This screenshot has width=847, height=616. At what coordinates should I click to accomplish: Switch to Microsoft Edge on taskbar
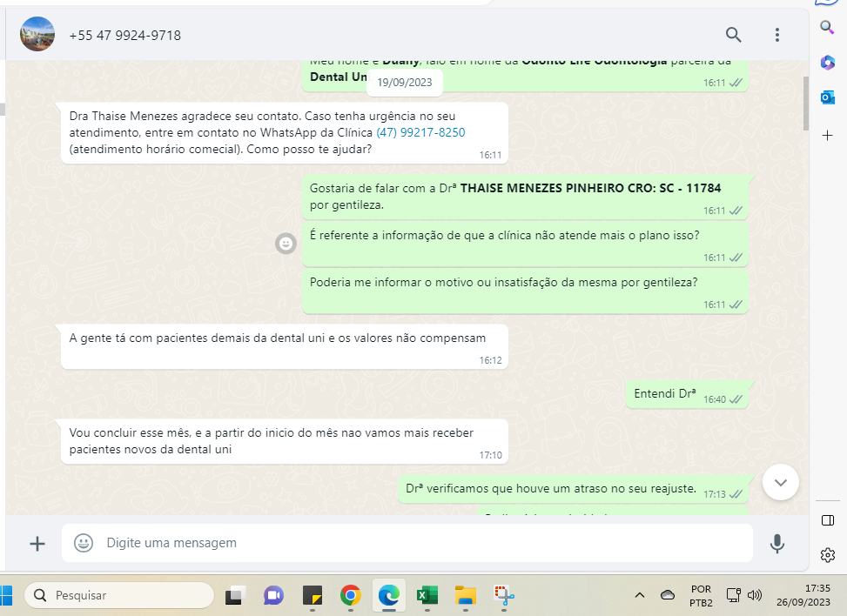[388, 595]
